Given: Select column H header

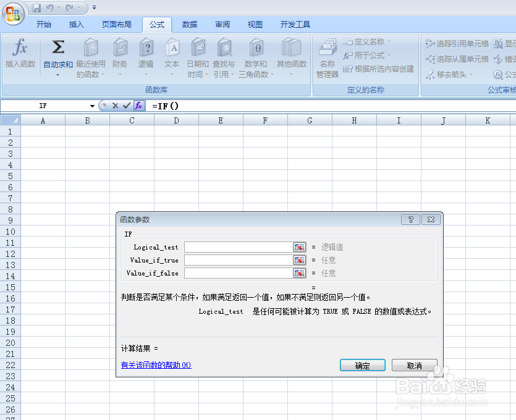Looking at the screenshot, I should pyautogui.click(x=355, y=120).
